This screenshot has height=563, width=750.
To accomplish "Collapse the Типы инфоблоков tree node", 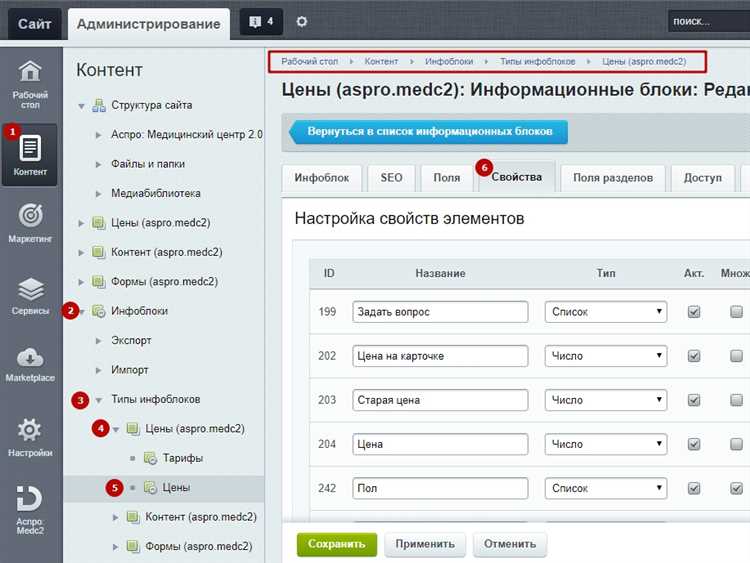I will pos(99,400).
